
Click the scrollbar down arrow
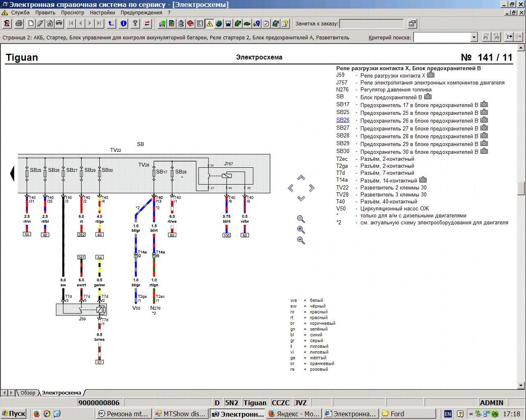pos(521,386)
